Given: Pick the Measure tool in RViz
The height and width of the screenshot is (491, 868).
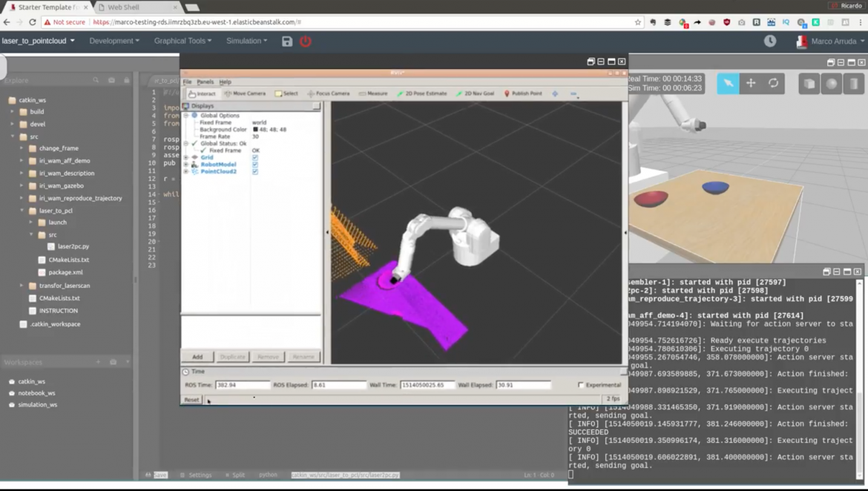Looking at the screenshot, I should tap(373, 93).
